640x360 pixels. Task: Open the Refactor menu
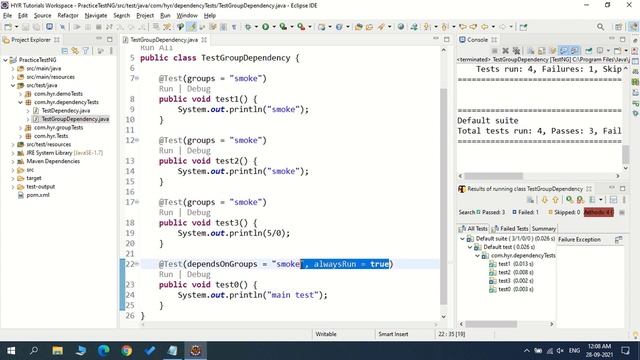68,16
